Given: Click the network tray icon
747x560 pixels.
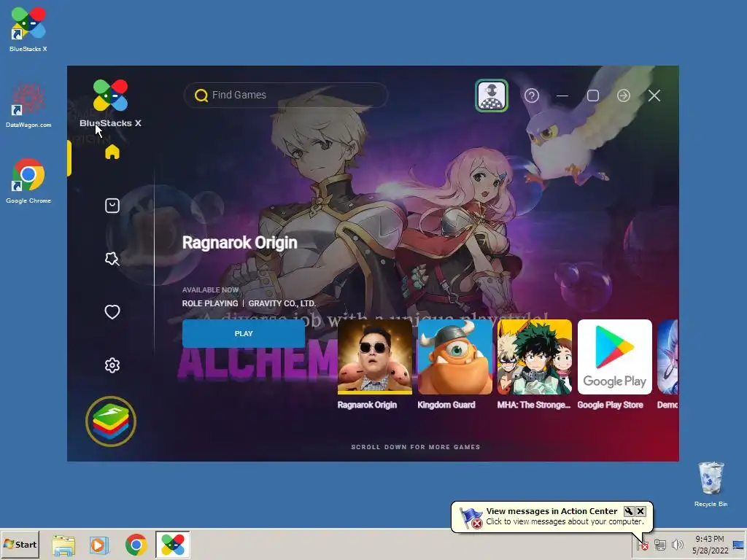Looking at the screenshot, I should coord(659,545).
